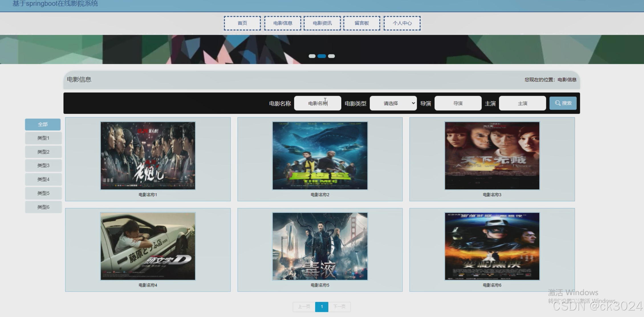
Task: Focus the 主演 search input field
Action: click(x=523, y=103)
